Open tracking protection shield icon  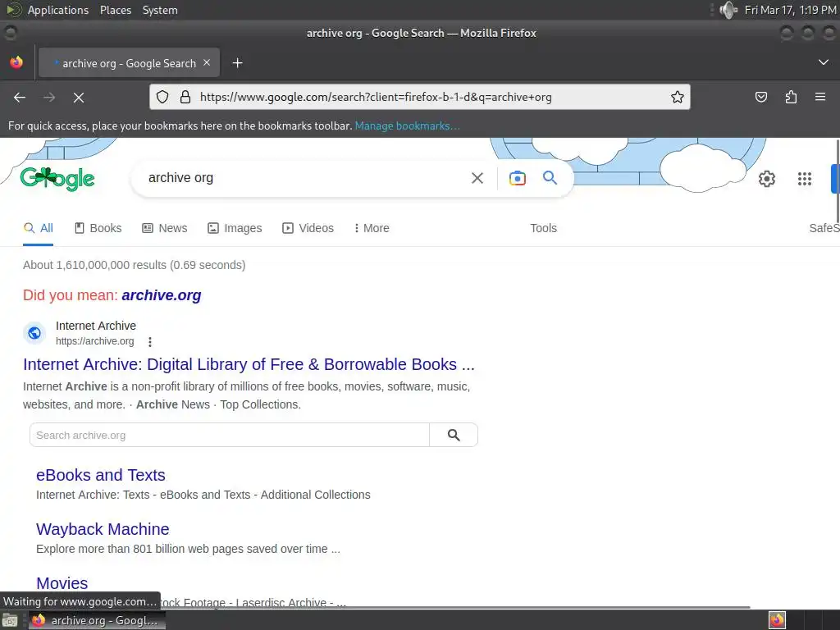pyautogui.click(x=162, y=97)
